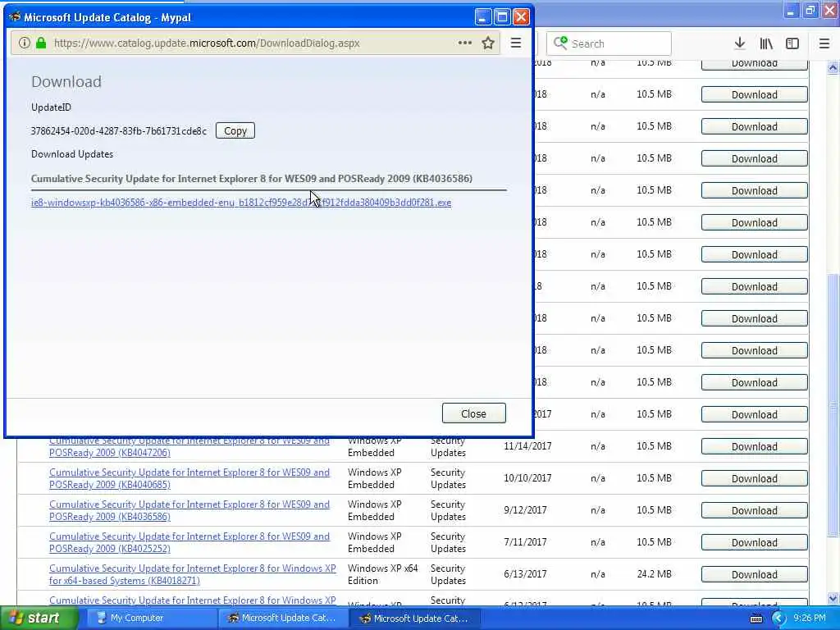Image resolution: width=840 pixels, height=630 pixels.
Task: Open KB4018271 x64 update details link
Action: point(192,574)
